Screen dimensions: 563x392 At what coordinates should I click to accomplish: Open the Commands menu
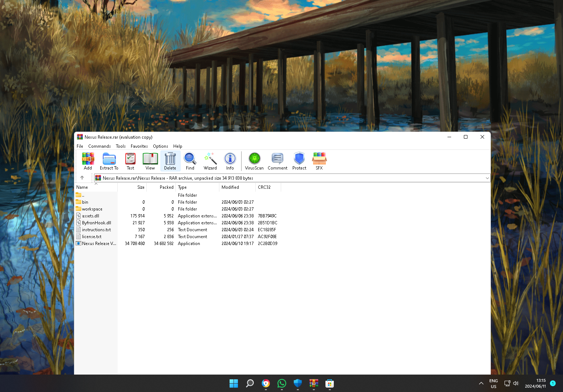click(x=100, y=146)
